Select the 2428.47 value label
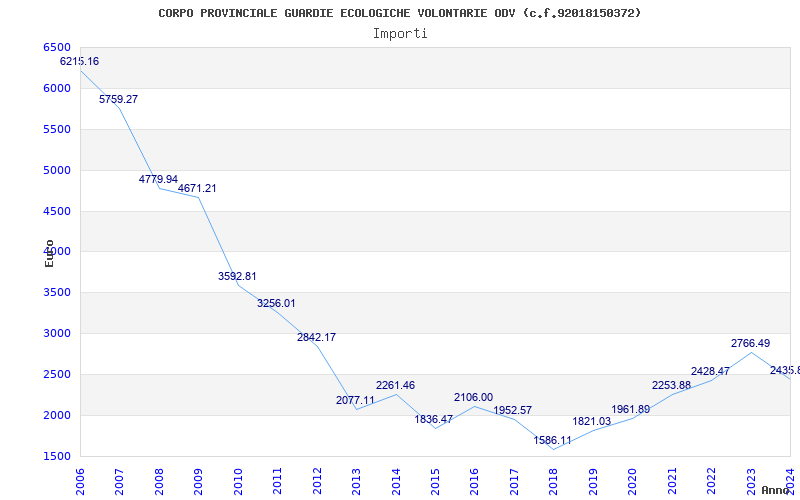The height and width of the screenshot is (500, 800). click(710, 371)
